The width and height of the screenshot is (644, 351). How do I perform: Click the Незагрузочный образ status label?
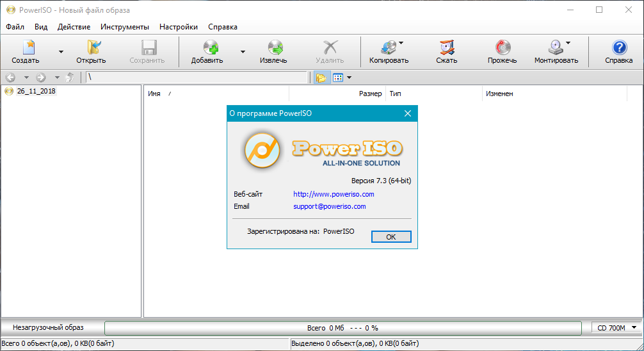coord(48,327)
